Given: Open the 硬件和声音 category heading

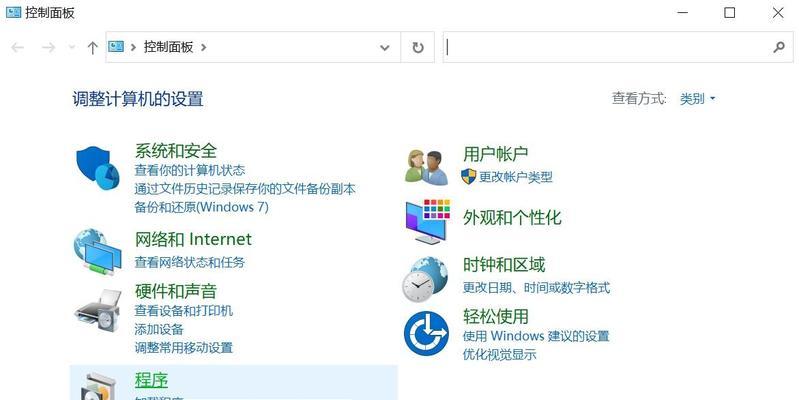Looking at the screenshot, I should [176, 291].
